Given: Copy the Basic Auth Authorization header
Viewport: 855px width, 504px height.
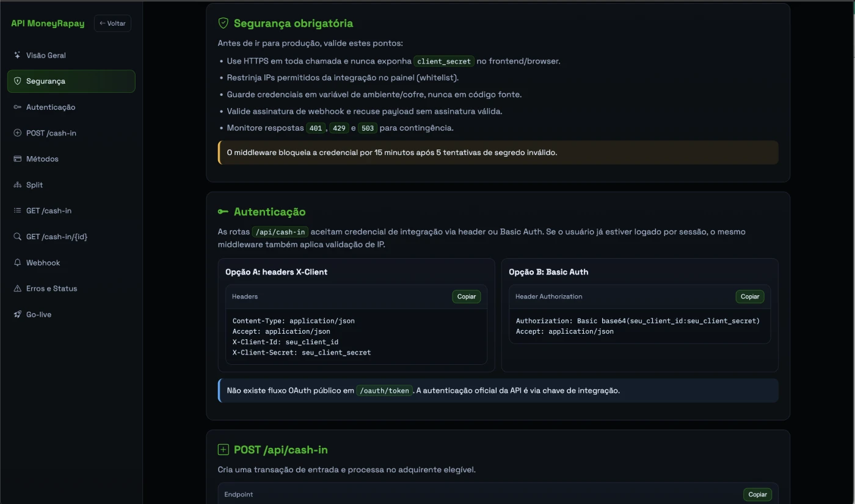Looking at the screenshot, I should click(x=750, y=297).
